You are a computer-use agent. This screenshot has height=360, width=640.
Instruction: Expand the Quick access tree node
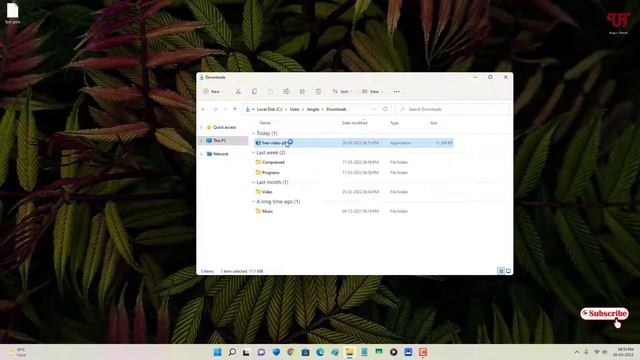point(201,127)
